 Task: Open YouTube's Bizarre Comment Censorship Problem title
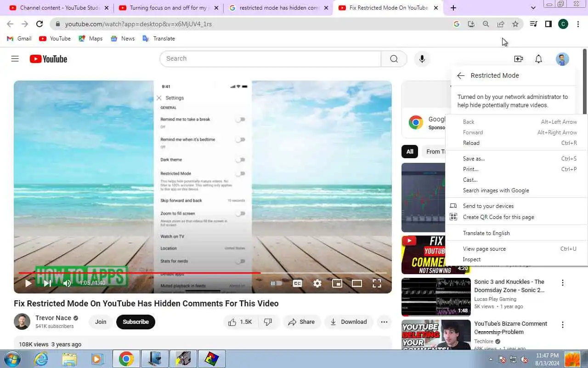tap(510, 328)
